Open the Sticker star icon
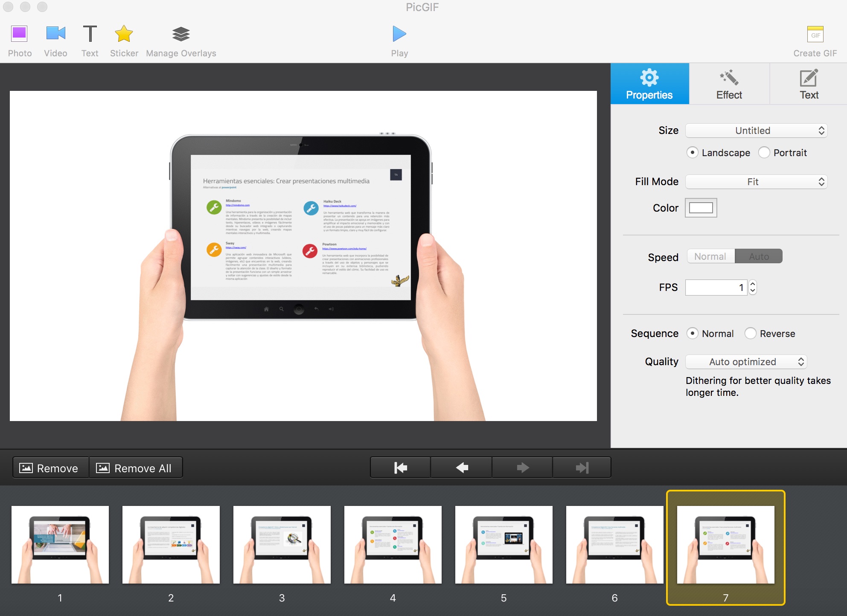 124,34
